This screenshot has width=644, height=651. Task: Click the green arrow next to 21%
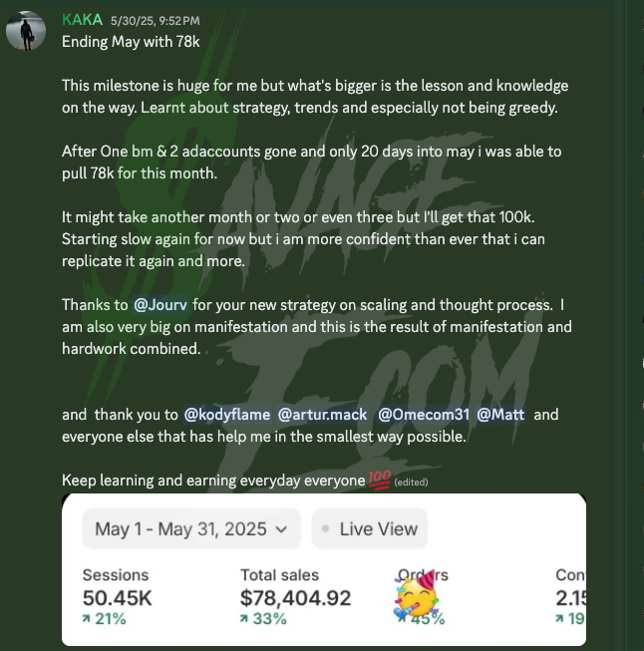coord(87,619)
